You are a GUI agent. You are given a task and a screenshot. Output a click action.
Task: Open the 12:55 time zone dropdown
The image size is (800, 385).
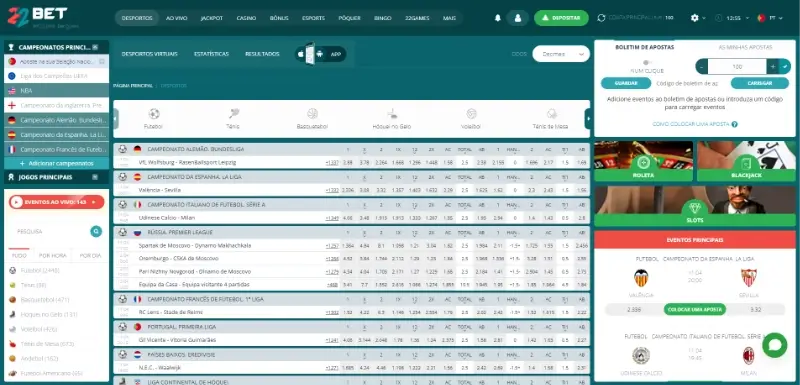[732, 18]
